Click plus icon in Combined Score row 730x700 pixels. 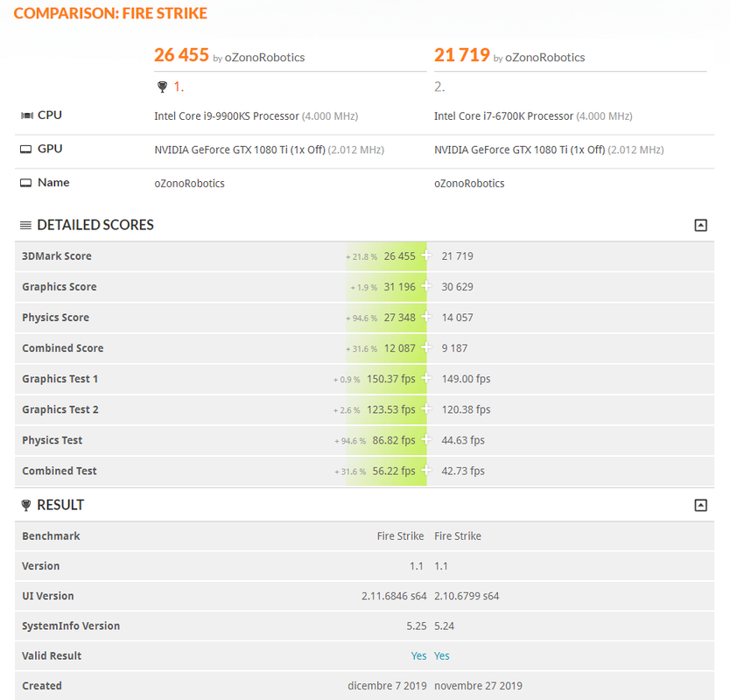pos(426,347)
